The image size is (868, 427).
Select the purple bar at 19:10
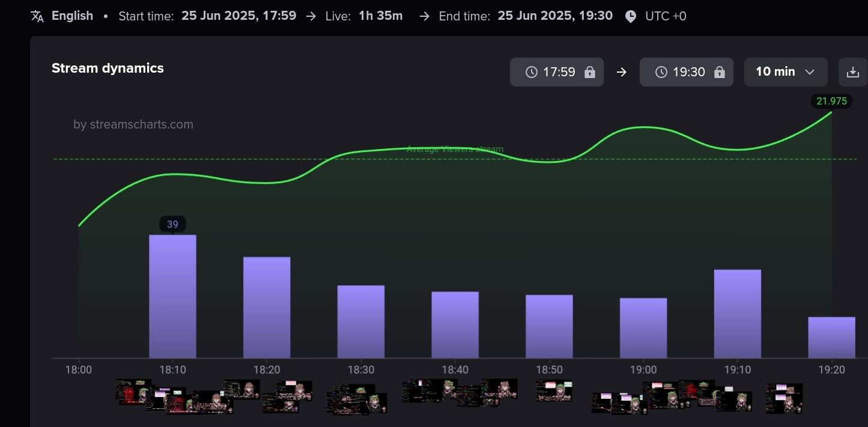point(738,313)
